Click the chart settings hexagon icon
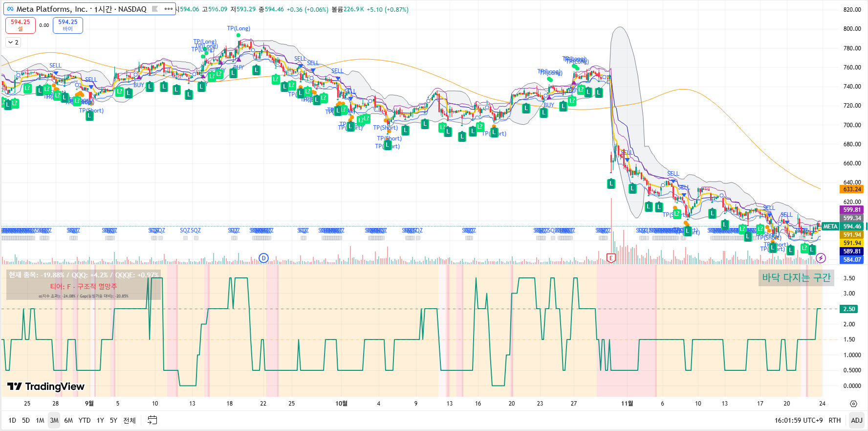The image size is (868, 431). [x=853, y=404]
